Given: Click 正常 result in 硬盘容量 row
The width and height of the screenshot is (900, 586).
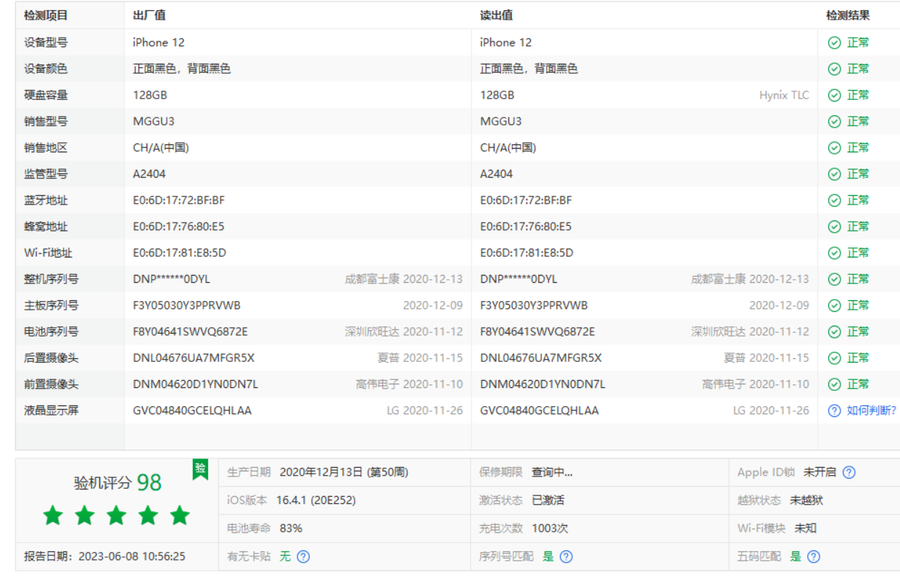Looking at the screenshot, I should pyautogui.click(x=858, y=95).
